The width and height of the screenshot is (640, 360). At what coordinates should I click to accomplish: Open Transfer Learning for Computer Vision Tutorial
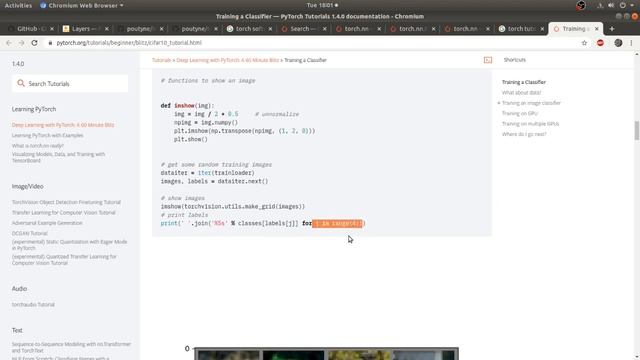click(64, 213)
